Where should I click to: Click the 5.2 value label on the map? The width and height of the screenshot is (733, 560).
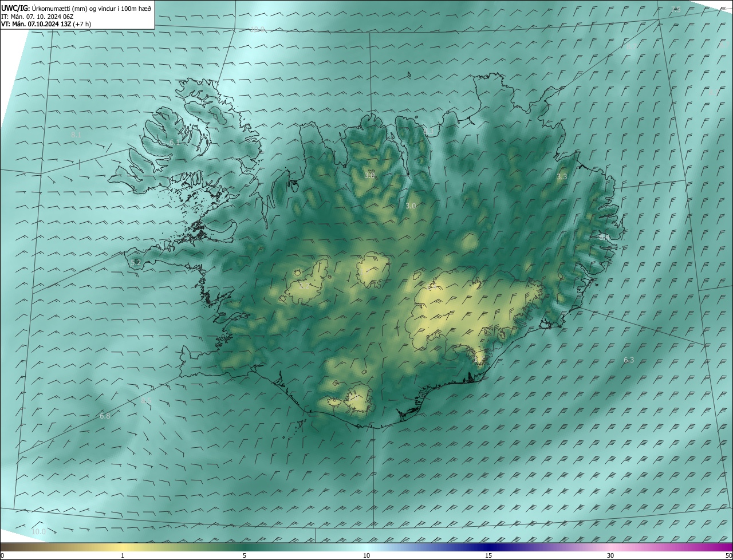click(136, 263)
